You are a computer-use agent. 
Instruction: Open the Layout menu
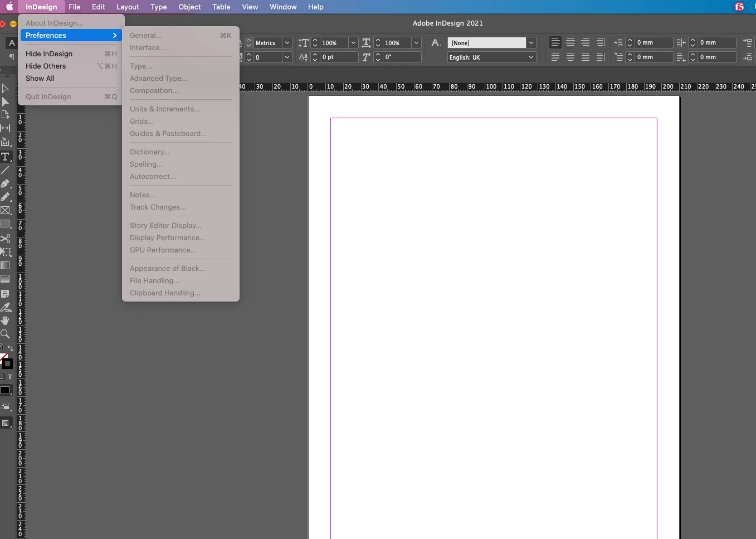coord(128,7)
